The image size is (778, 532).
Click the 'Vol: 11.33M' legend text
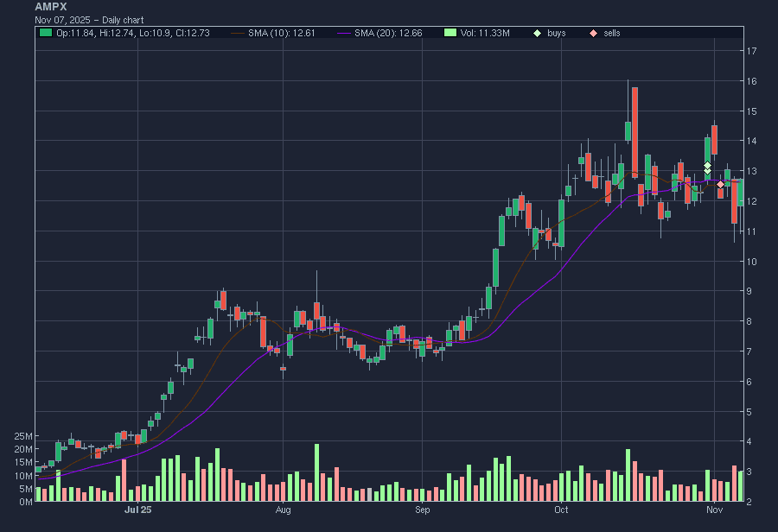(485, 33)
